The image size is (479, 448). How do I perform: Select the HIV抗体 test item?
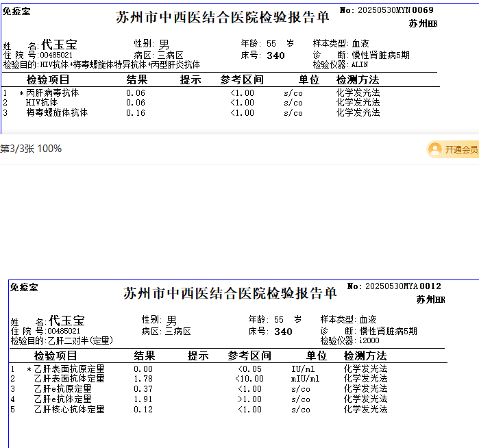(42, 103)
